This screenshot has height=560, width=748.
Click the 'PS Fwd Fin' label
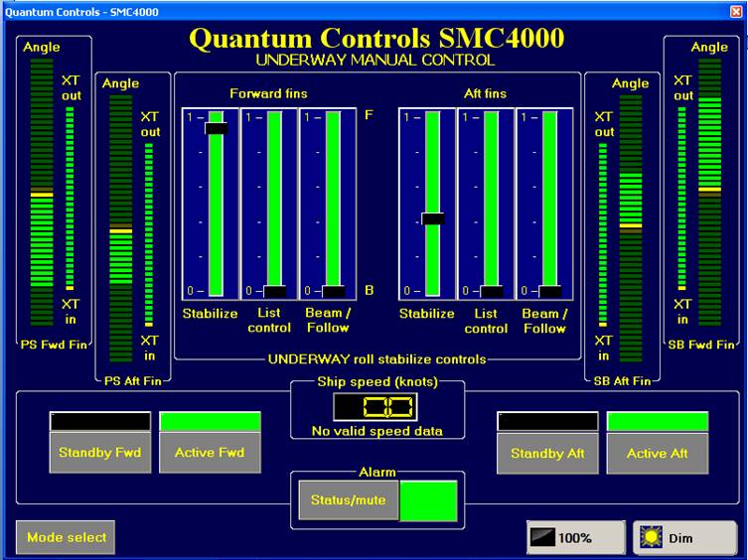coord(54,345)
